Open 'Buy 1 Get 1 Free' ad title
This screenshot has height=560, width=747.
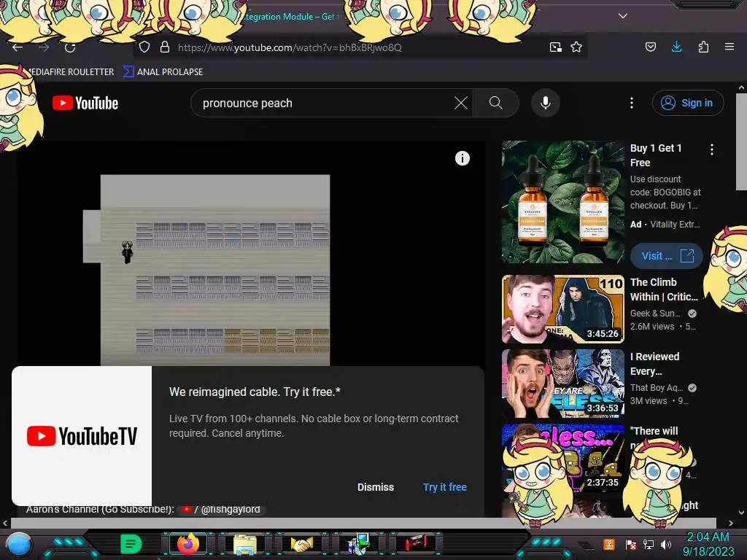coord(656,155)
